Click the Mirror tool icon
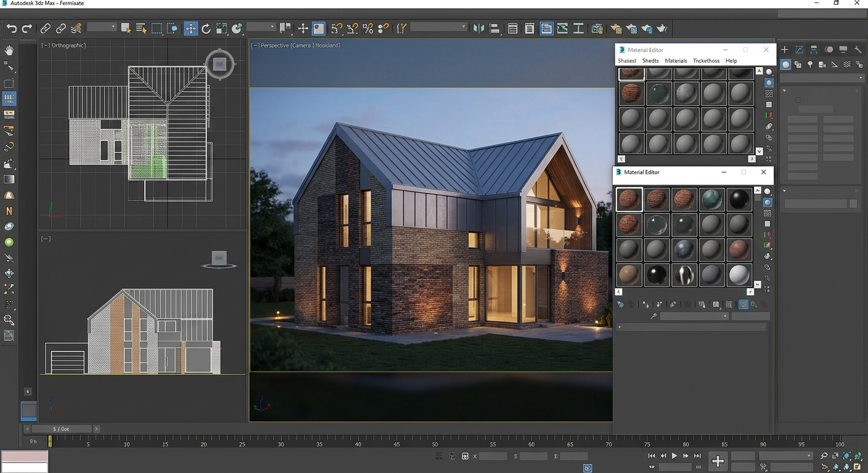868x473 pixels. pyautogui.click(x=478, y=28)
